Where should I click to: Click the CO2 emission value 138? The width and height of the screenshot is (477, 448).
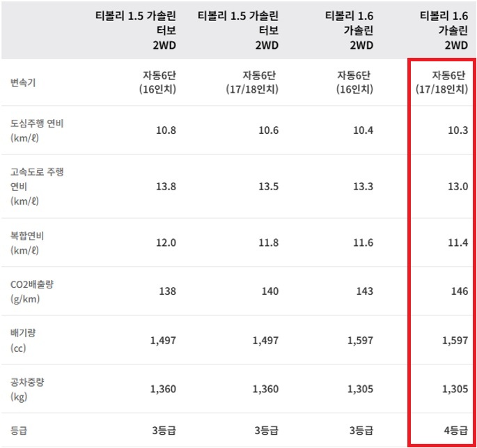[x=168, y=291]
